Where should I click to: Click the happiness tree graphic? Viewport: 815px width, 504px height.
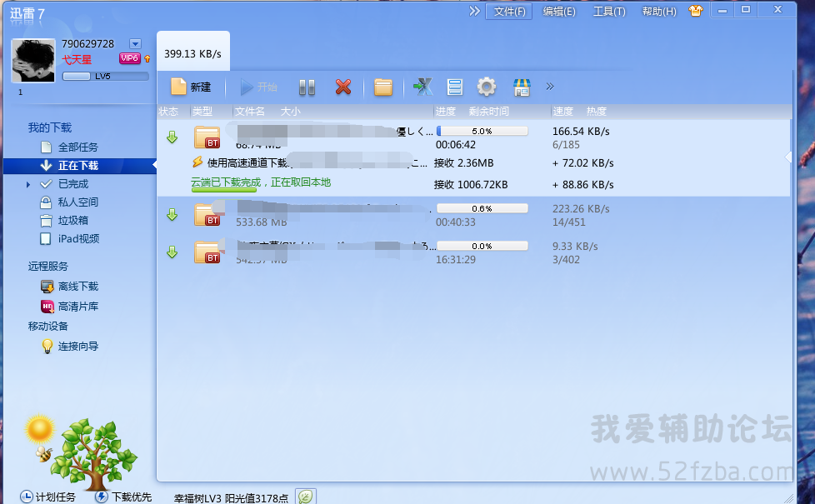pos(93,453)
